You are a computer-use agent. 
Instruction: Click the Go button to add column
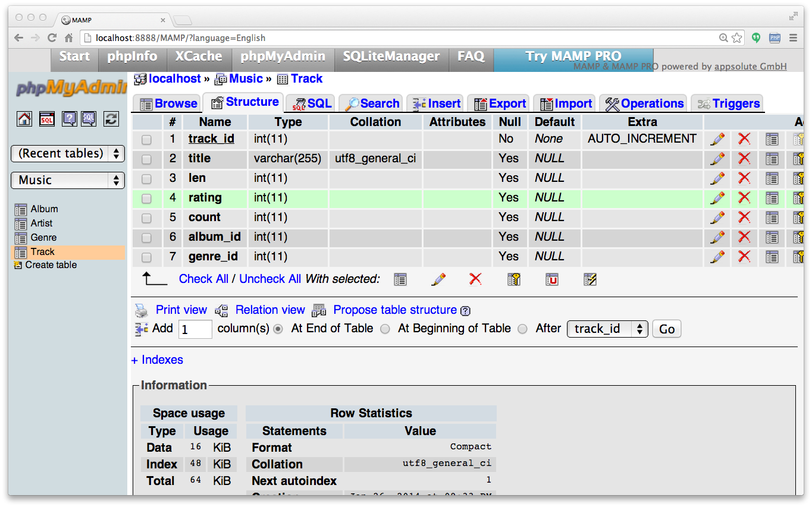click(x=667, y=329)
